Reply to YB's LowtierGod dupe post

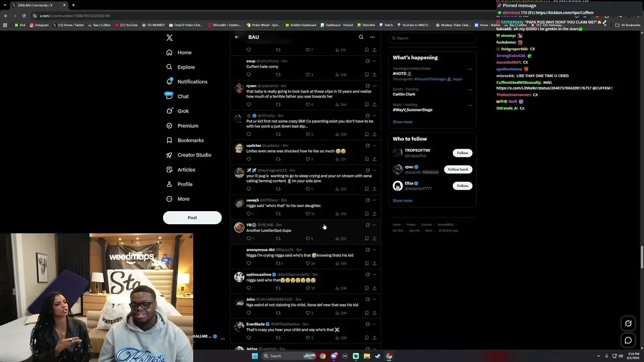pyautogui.click(x=249, y=238)
